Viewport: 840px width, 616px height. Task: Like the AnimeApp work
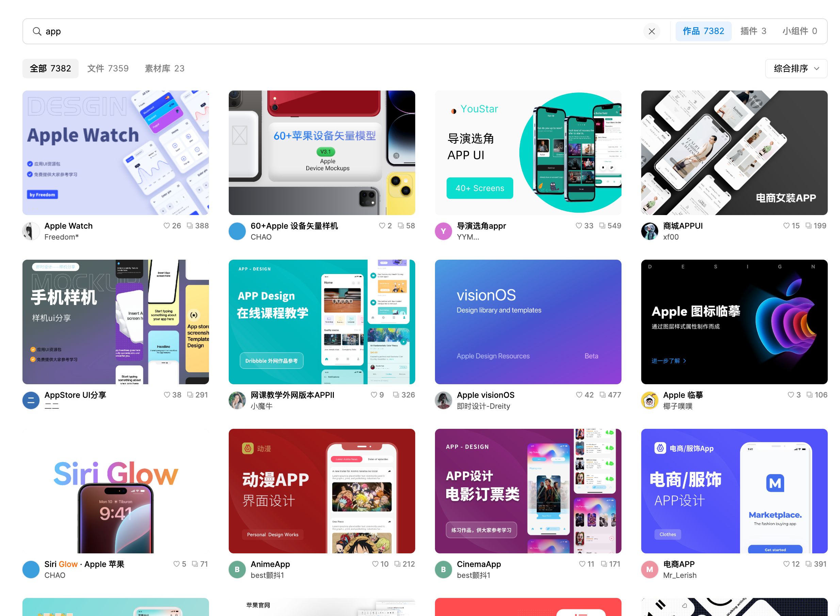click(x=375, y=564)
